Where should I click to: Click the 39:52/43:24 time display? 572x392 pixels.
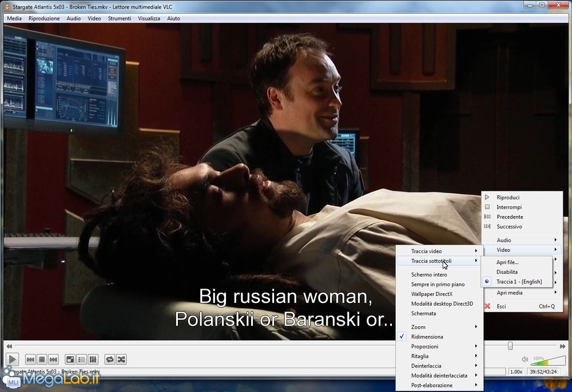(543, 371)
